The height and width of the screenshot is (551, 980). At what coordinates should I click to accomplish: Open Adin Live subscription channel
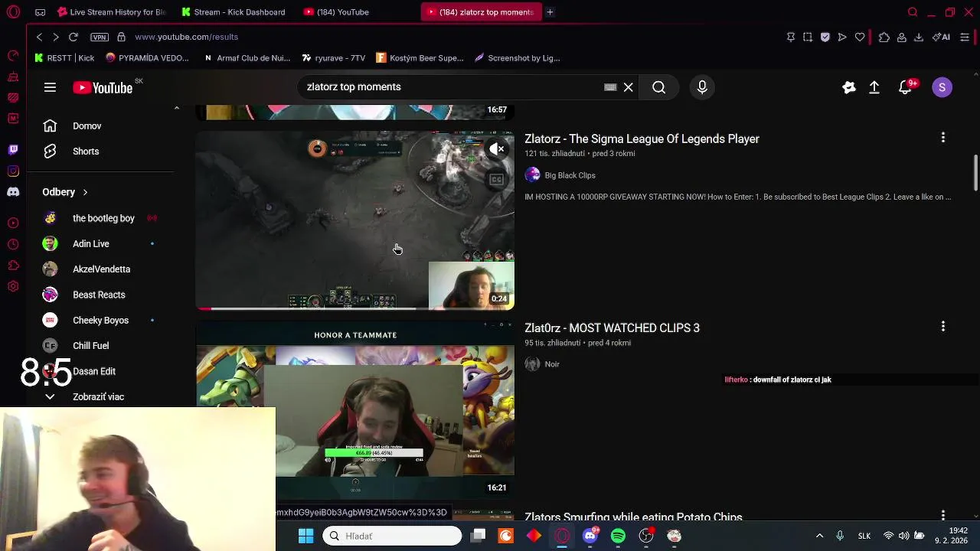[x=90, y=244]
